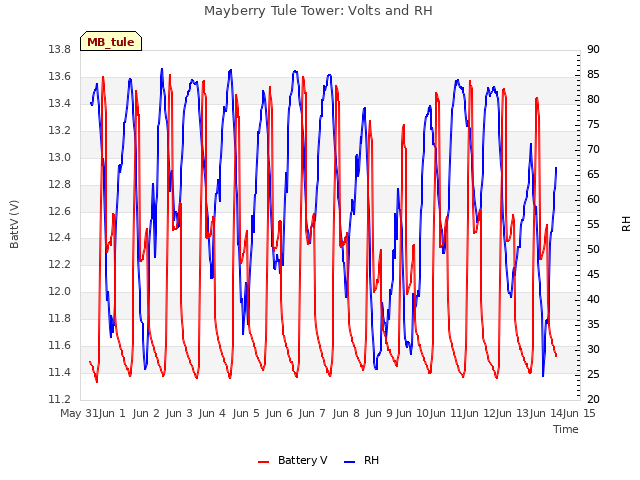Click the 55 RH tick label
This screenshot has width=640, height=480.
click(593, 224)
